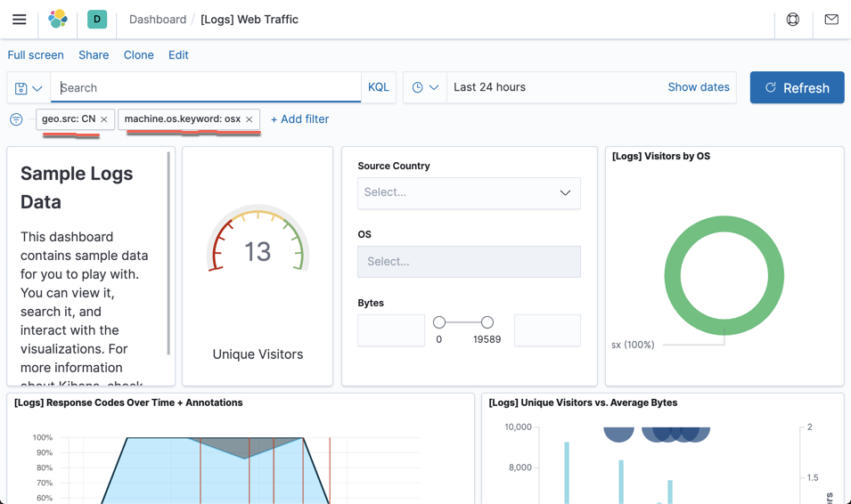The width and height of the screenshot is (851, 504).
Task: Click the [Logs] Response Codes Over Time + Annotations title
Action: pos(128,402)
